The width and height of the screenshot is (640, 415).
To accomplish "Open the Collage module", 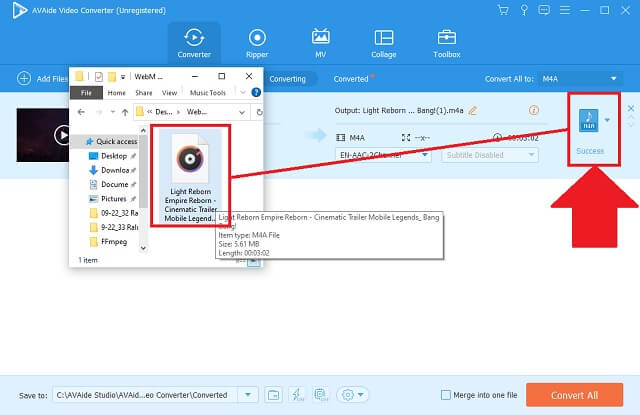I will point(384,43).
